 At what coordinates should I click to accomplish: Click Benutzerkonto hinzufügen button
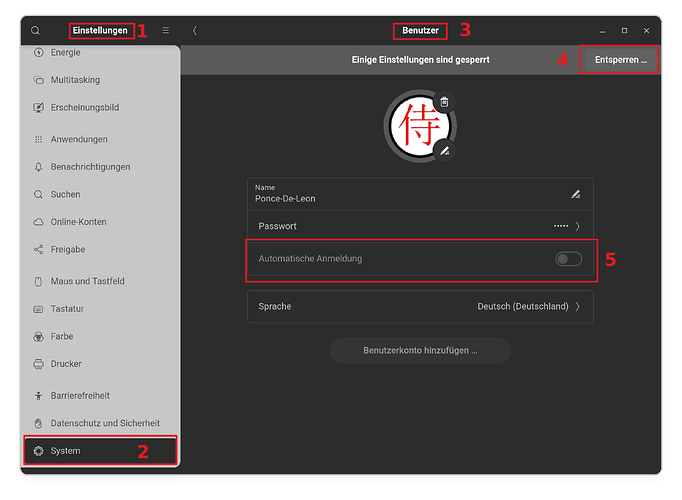pyautogui.click(x=420, y=351)
